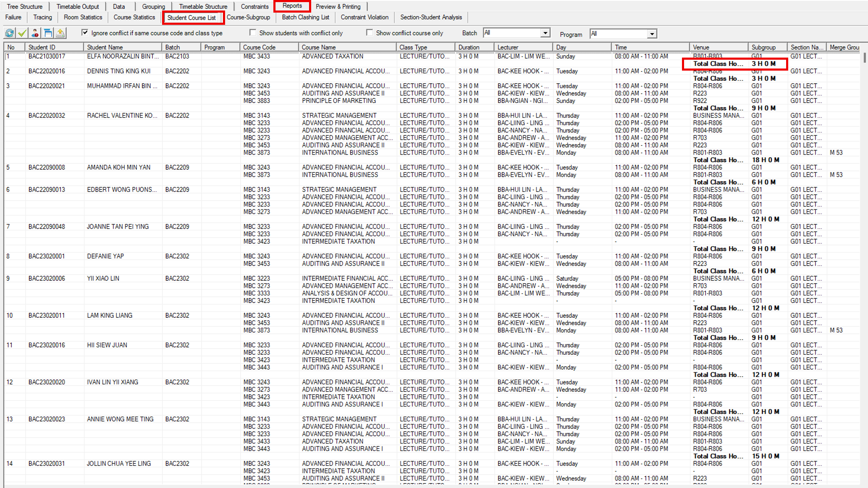The width and height of the screenshot is (868, 488).
Task: Sort by the Student Name column header
Action: [x=123, y=47]
